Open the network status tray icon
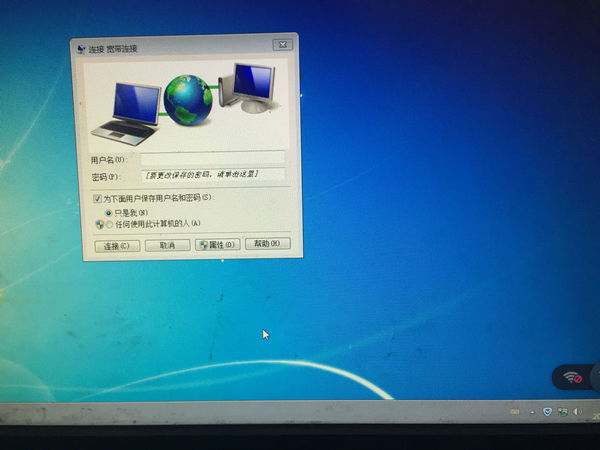The height and width of the screenshot is (450, 600). 562,412
